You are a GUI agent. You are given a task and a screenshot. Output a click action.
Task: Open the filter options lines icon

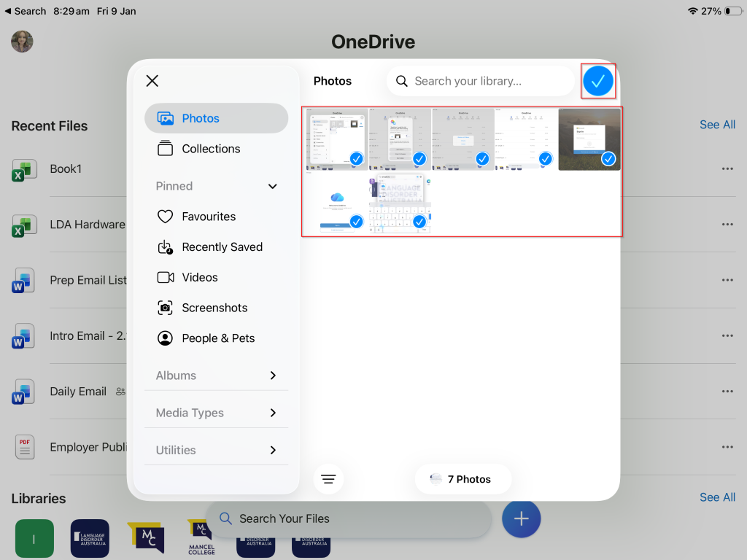point(328,479)
